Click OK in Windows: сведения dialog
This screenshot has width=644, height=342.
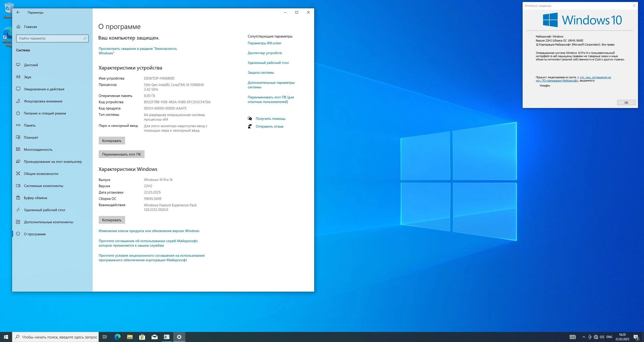[626, 102]
